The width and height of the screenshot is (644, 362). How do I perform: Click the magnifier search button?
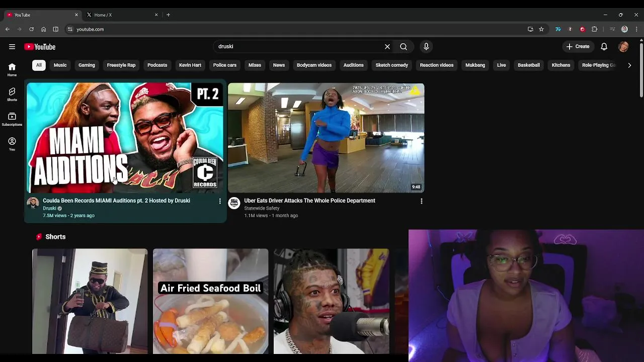click(404, 46)
